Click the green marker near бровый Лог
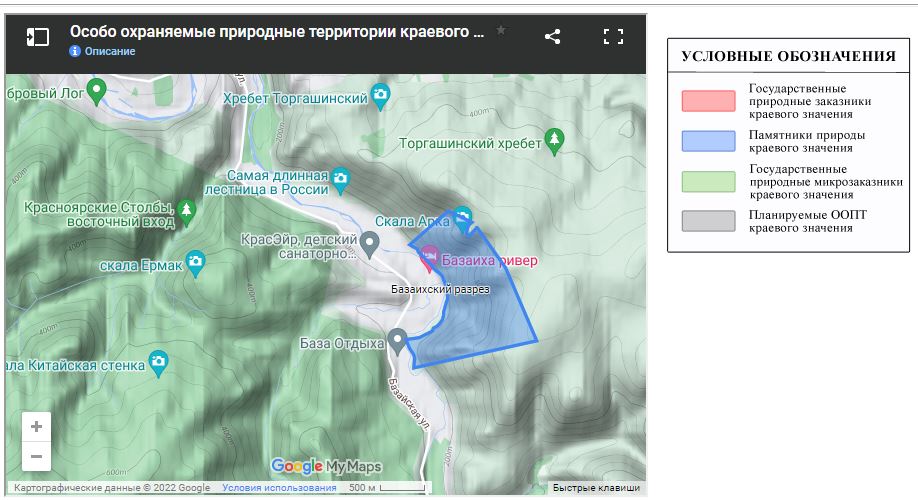 96,92
